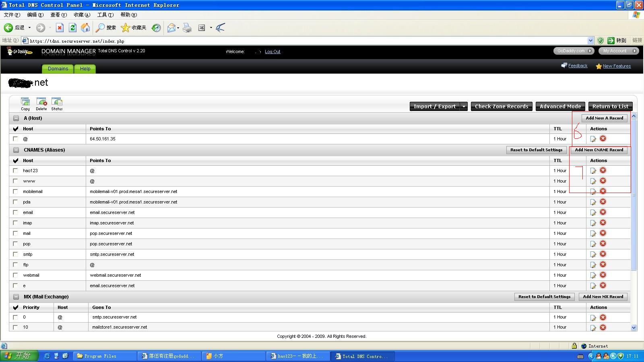Open the 文件(F) menu
The width and height of the screenshot is (644, 362).
click(12, 15)
